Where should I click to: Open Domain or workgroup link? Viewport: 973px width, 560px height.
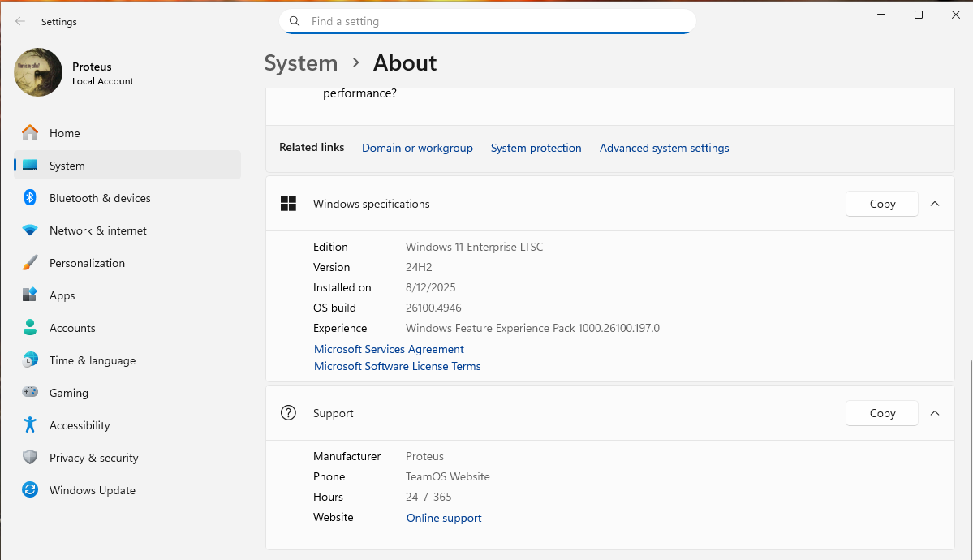417,148
